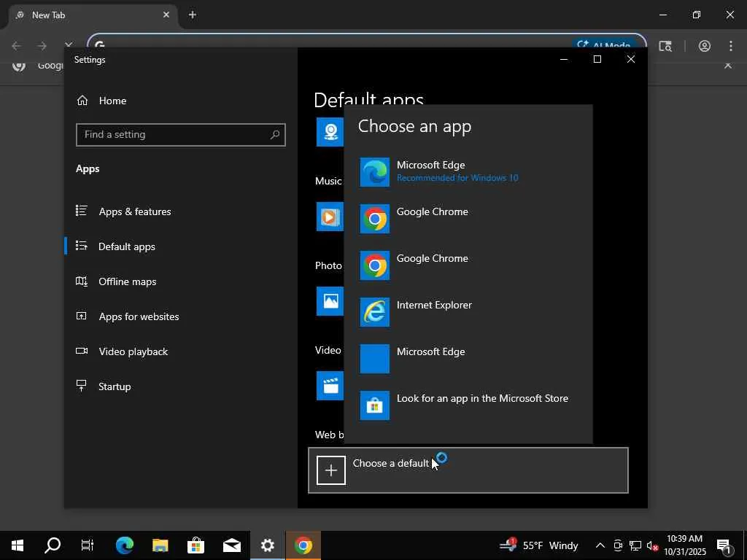
Task: Click the Meet Now tray icon
Action: (618, 545)
